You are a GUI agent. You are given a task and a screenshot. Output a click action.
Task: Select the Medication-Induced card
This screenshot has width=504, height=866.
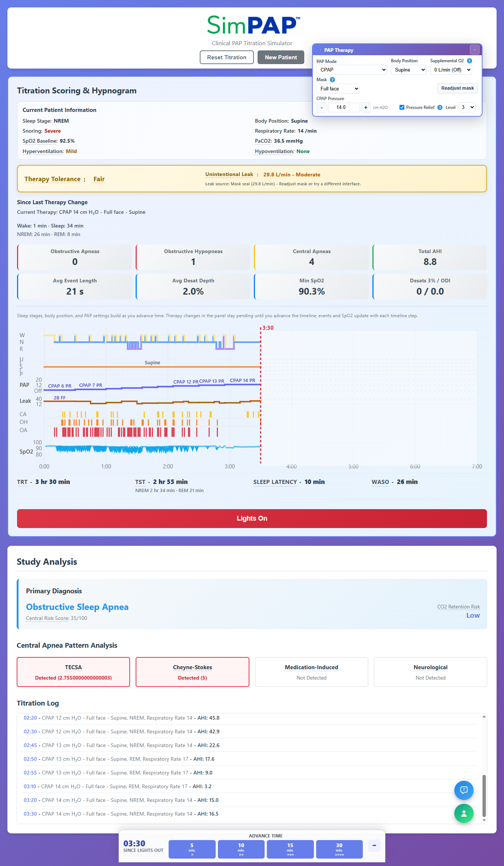tap(311, 672)
